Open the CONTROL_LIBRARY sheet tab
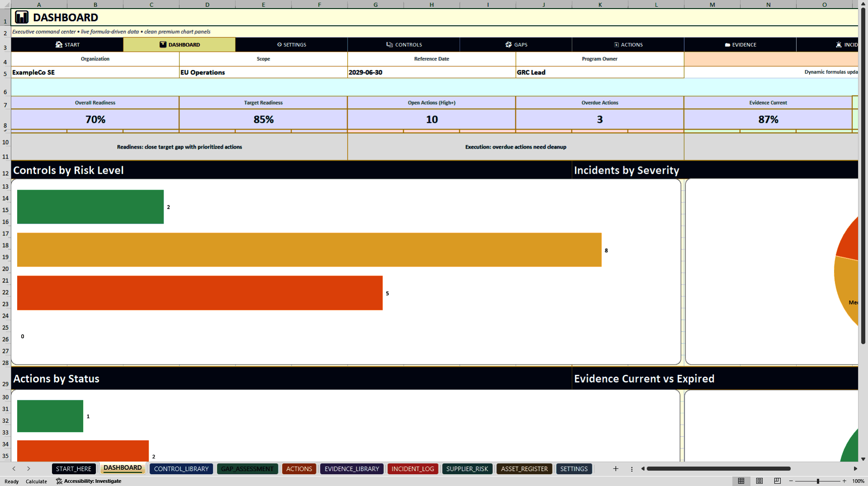868x486 pixels. pyautogui.click(x=181, y=469)
